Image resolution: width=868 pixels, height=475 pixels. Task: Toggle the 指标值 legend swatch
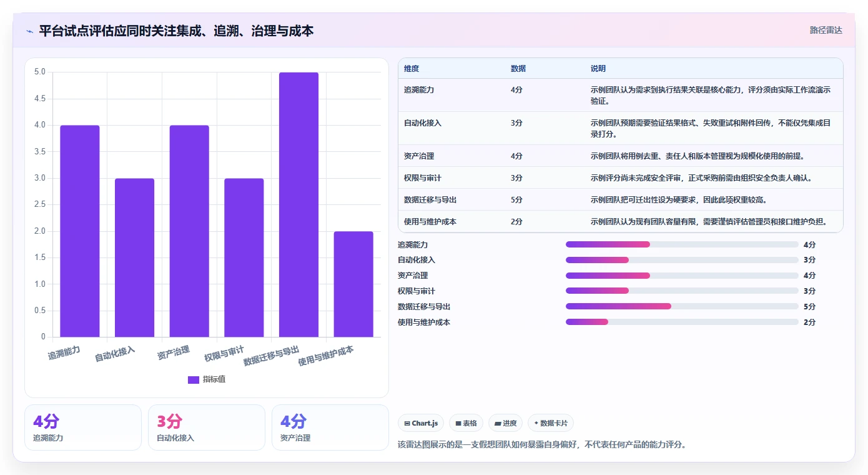[194, 379]
